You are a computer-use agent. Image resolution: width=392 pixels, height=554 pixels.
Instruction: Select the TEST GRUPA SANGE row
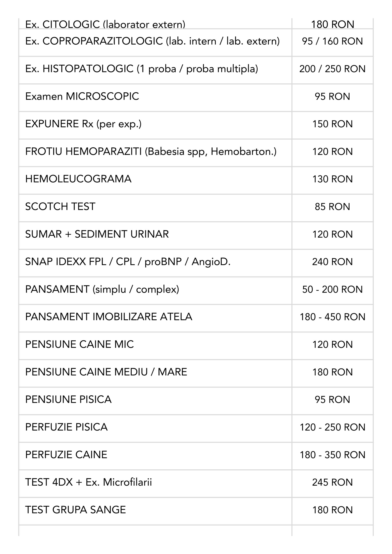click(x=75, y=510)
